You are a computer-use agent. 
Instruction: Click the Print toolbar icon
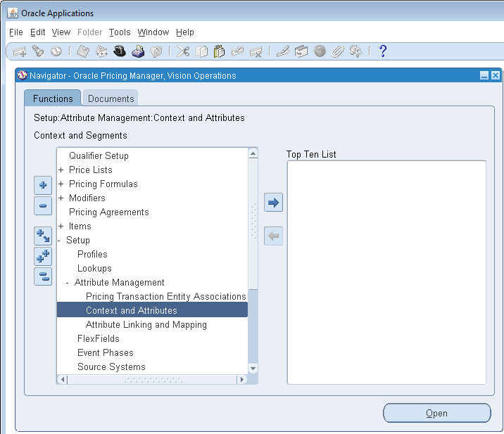pos(138,51)
